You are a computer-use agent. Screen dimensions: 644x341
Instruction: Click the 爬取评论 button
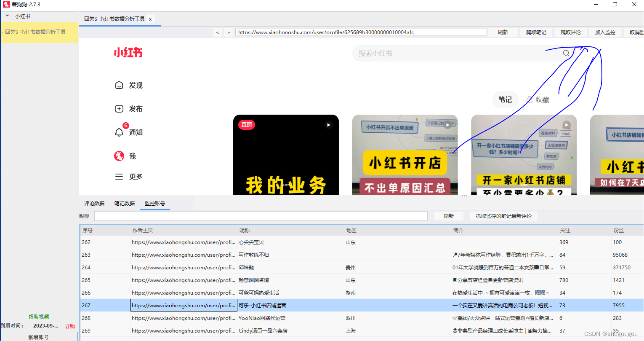pos(571,32)
